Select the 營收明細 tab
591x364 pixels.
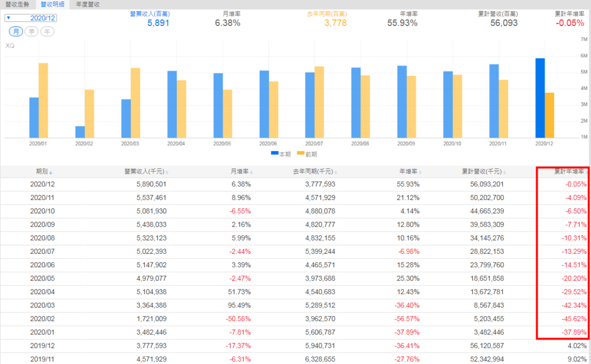(x=53, y=4)
